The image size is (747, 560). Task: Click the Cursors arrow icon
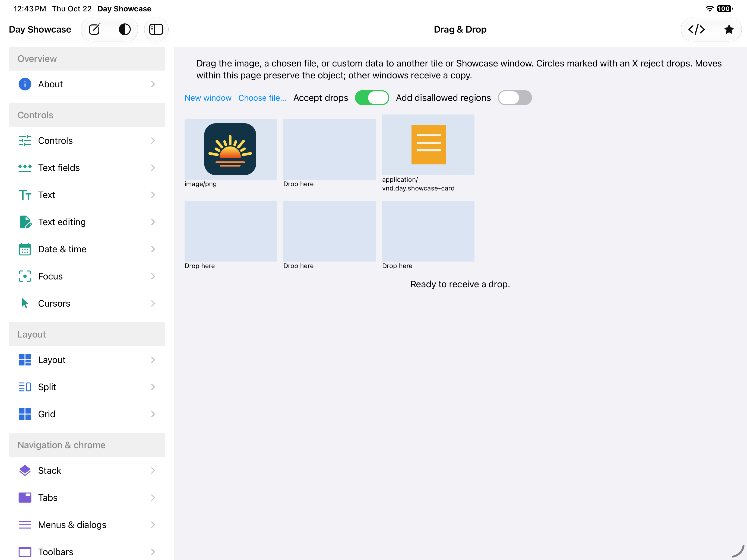click(x=25, y=303)
